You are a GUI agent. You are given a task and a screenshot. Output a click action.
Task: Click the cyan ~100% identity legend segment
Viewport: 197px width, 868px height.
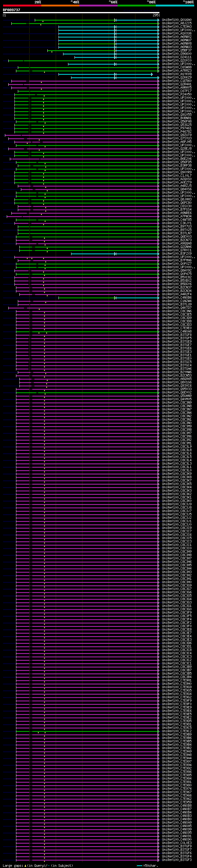pos(175,6)
